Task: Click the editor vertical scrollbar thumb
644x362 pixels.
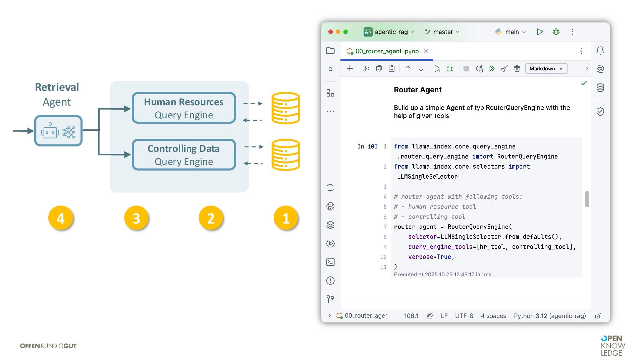Action: point(587,199)
